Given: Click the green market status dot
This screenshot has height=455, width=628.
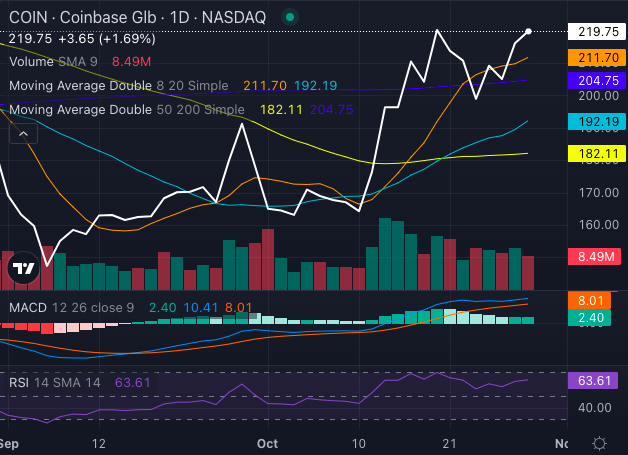Looking at the screenshot, I should [x=289, y=17].
